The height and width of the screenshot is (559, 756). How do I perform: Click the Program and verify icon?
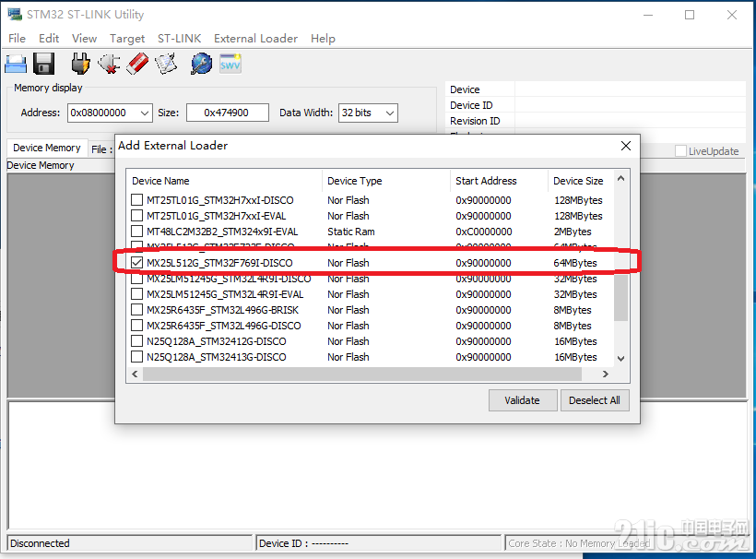point(166,64)
